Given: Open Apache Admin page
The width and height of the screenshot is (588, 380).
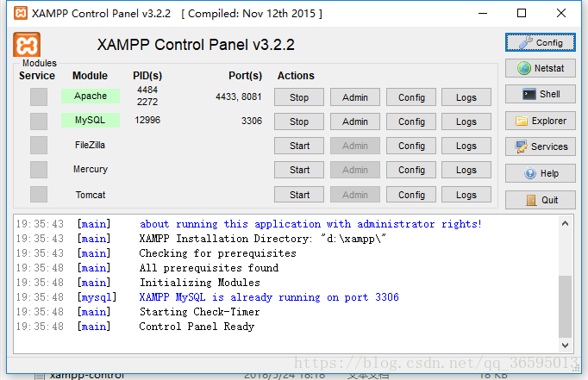Looking at the screenshot, I should coord(354,97).
